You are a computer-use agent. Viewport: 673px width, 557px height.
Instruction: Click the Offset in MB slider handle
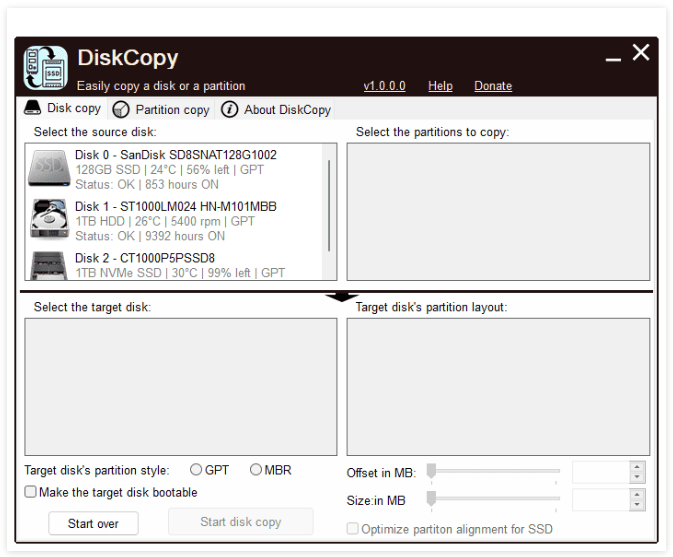431,471
